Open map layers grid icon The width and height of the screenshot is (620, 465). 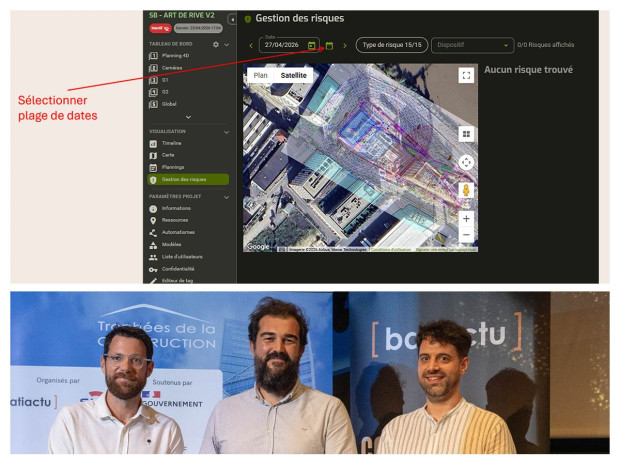coord(466,134)
